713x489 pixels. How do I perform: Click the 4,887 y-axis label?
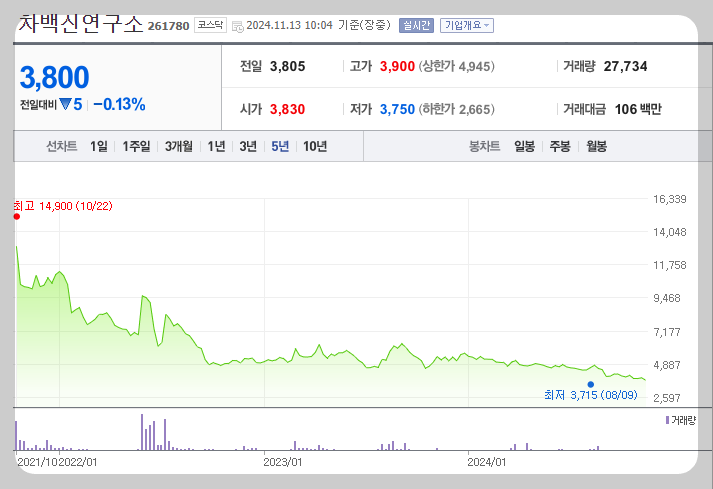pyautogui.click(x=667, y=365)
